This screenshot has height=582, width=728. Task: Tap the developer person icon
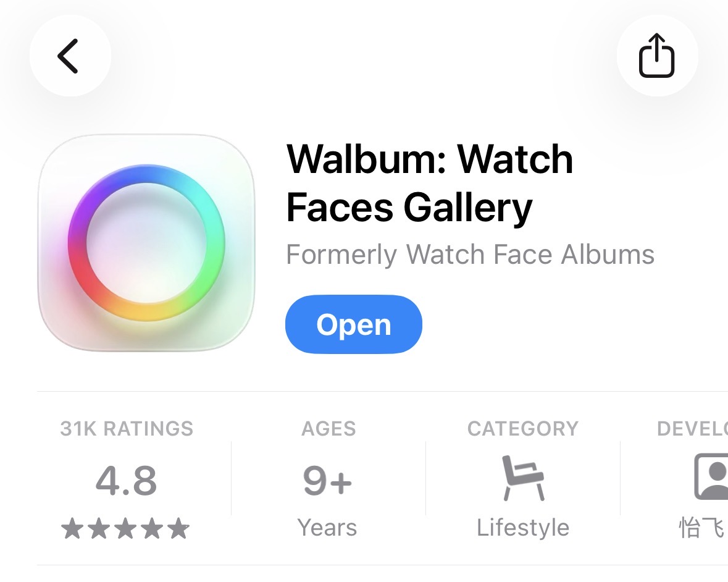(x=711, y=476)
